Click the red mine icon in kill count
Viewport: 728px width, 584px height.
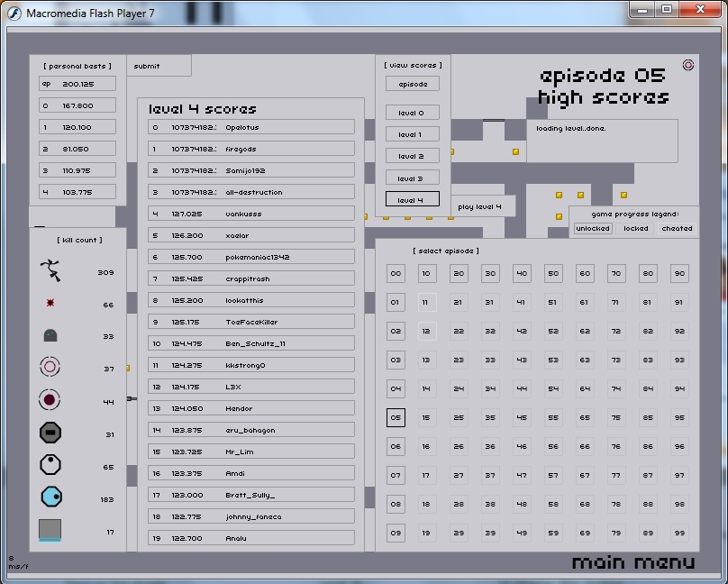tap(50, 304)
